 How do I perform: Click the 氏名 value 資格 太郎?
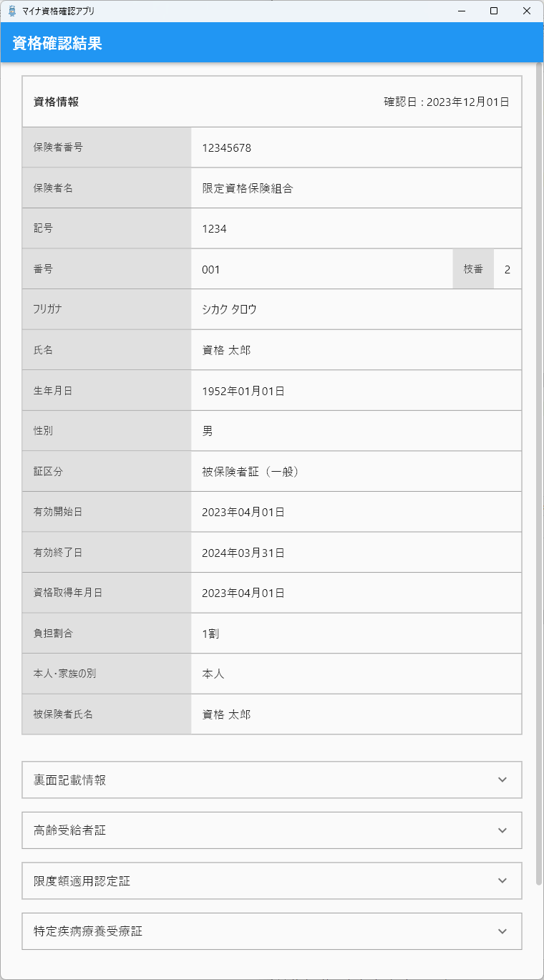tap(226, 350)
